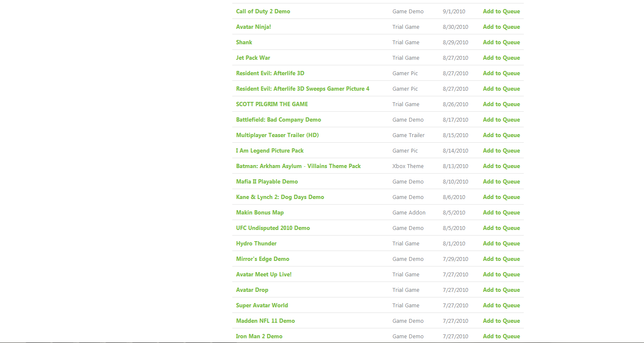Add SCOTT PILGRIM THE GAME to queue
The width and height of the screenshot is (644, 343).
(501, 104)
